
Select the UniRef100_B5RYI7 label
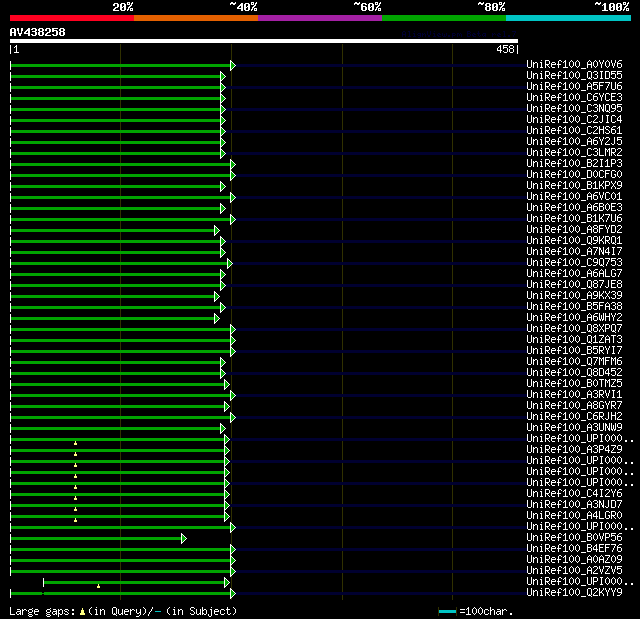click(574, 351)
